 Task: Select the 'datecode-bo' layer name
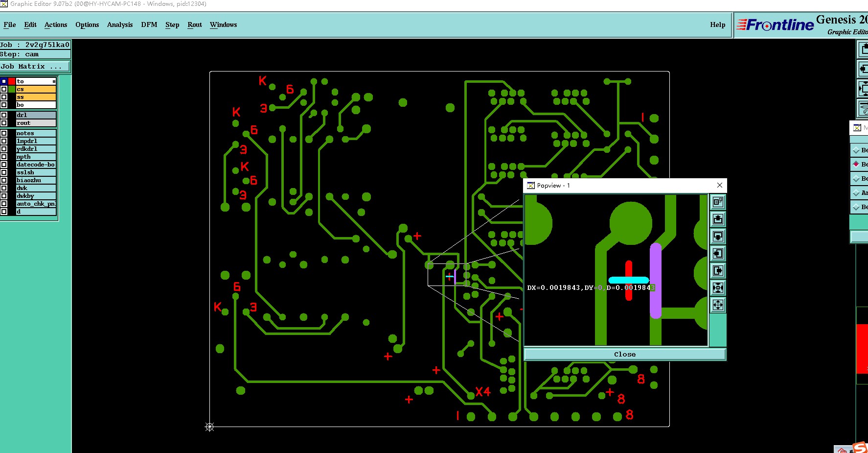tap(36, 165)
